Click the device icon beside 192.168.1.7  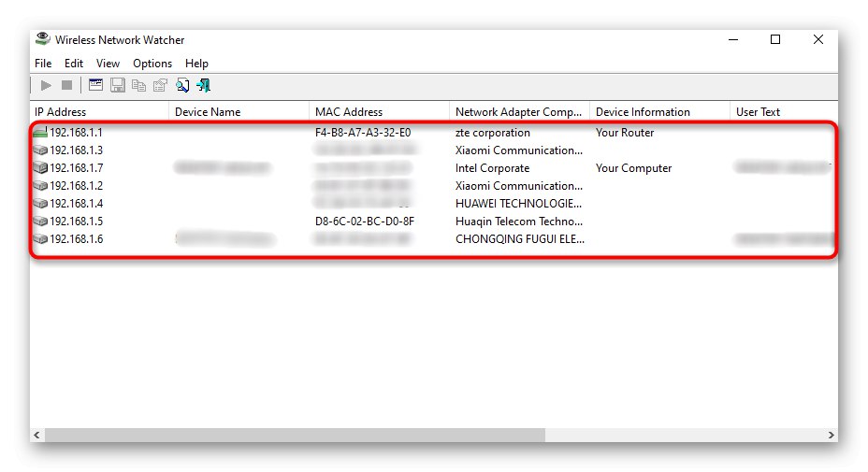pos(40,167)
